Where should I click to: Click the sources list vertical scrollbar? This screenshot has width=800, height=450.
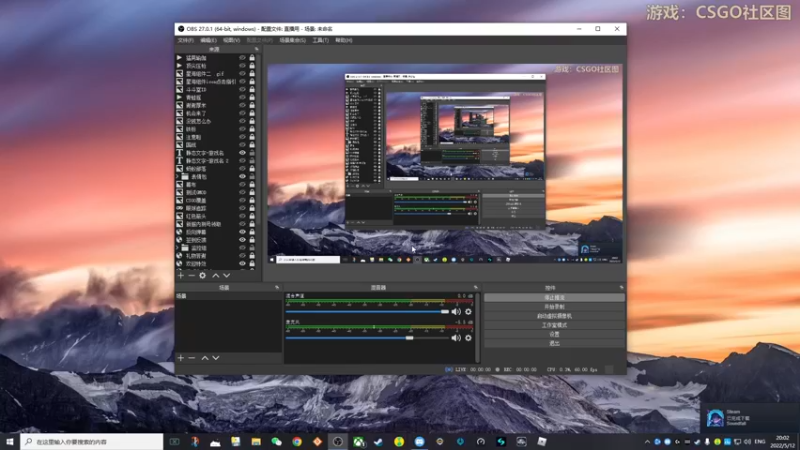pos(259,138)
